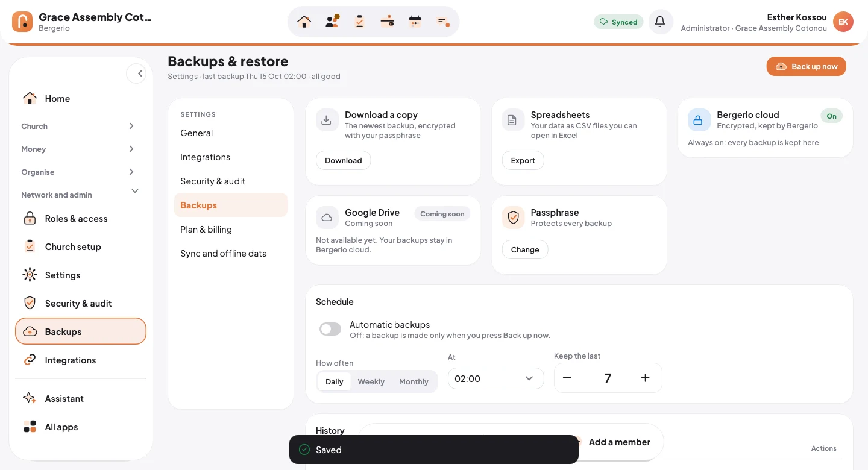
Task: Expand the Organise sidebar section
Action: [81, 172]
